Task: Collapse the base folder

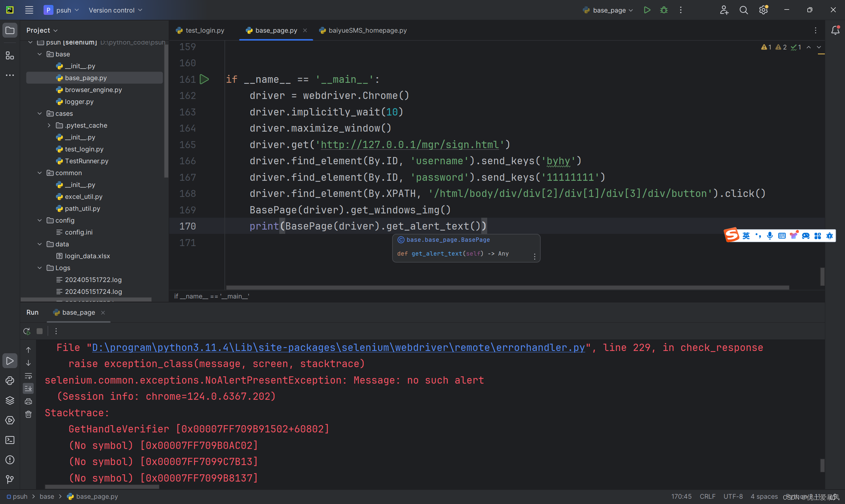Action: tap(40, 54)
